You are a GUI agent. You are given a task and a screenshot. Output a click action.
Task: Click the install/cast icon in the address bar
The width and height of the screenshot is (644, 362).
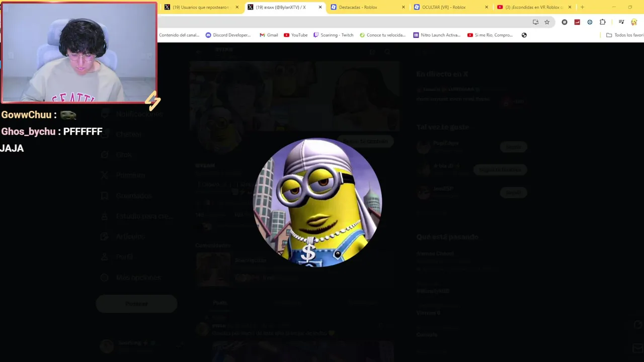coord(535,22)
